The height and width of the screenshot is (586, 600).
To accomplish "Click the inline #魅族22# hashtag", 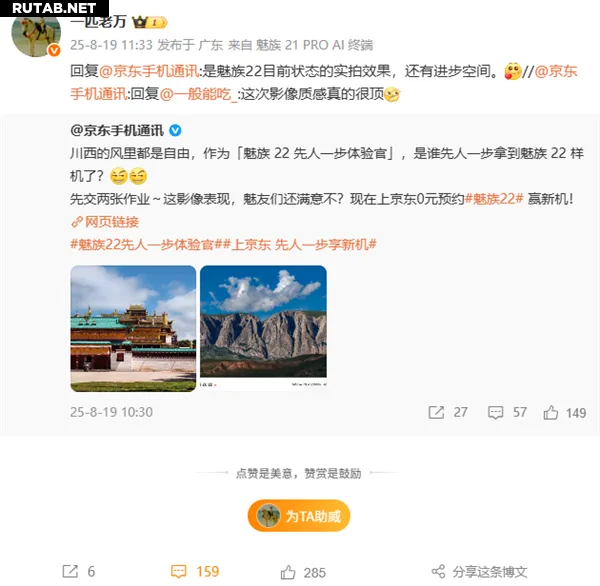I will [x=494, y=199].
